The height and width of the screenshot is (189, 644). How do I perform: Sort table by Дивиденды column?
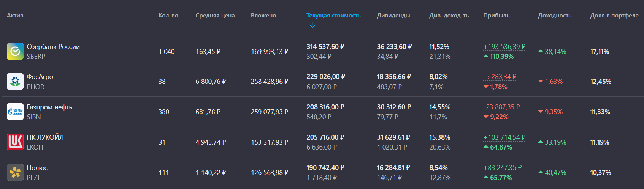point(393,16)
